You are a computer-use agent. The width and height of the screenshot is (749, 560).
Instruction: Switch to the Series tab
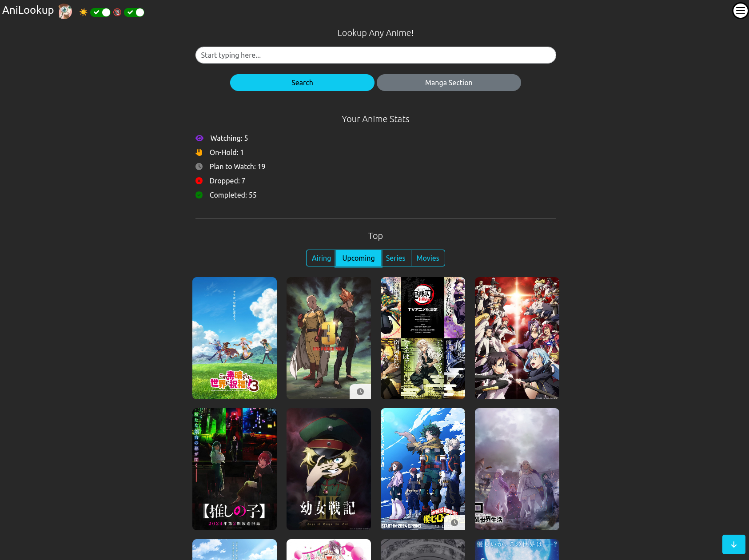pyautogui.click(x=395, y=258)
